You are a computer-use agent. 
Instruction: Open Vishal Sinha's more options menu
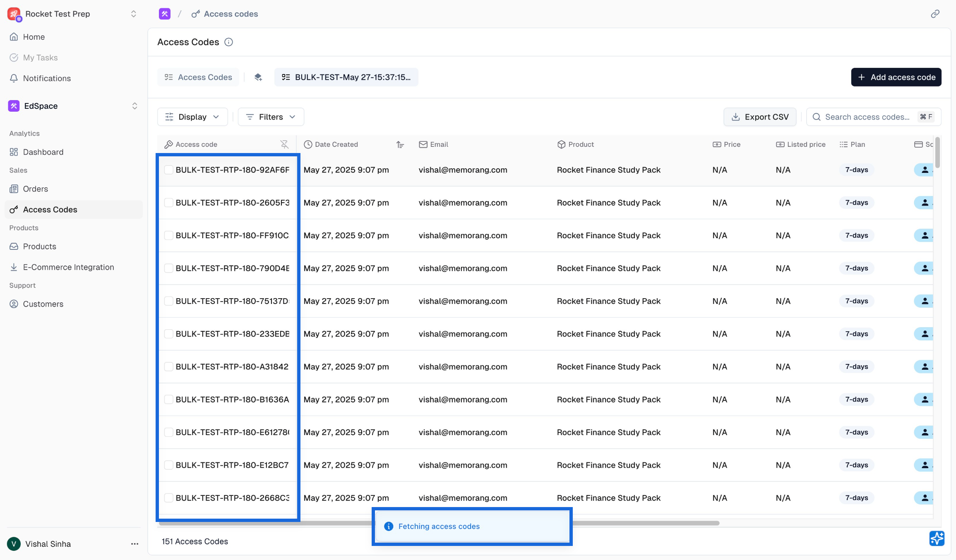click(x=135, y=544)
